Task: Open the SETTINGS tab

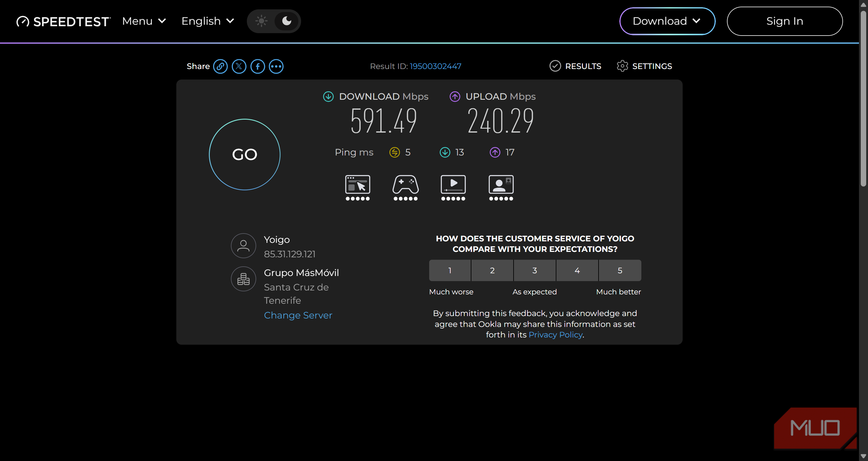Action: pos(644,66)
